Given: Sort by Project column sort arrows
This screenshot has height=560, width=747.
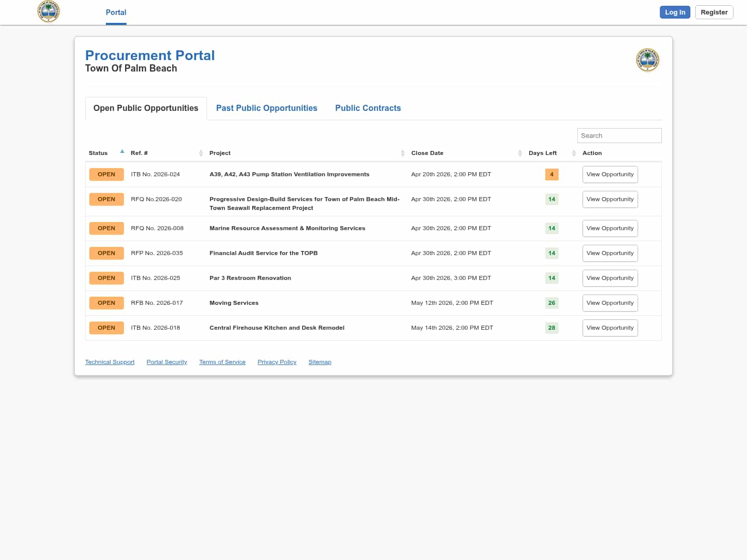Looking at the screenshot, I should (403, 153).
